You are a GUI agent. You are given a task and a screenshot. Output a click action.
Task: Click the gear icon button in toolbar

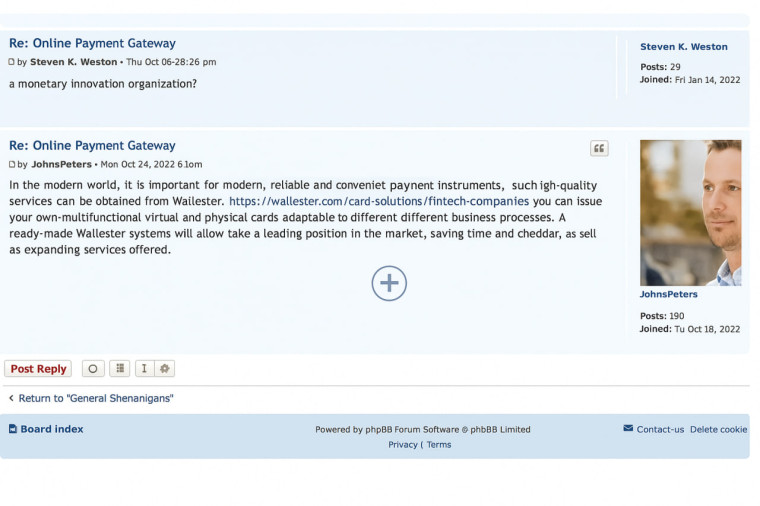point(165,369)
